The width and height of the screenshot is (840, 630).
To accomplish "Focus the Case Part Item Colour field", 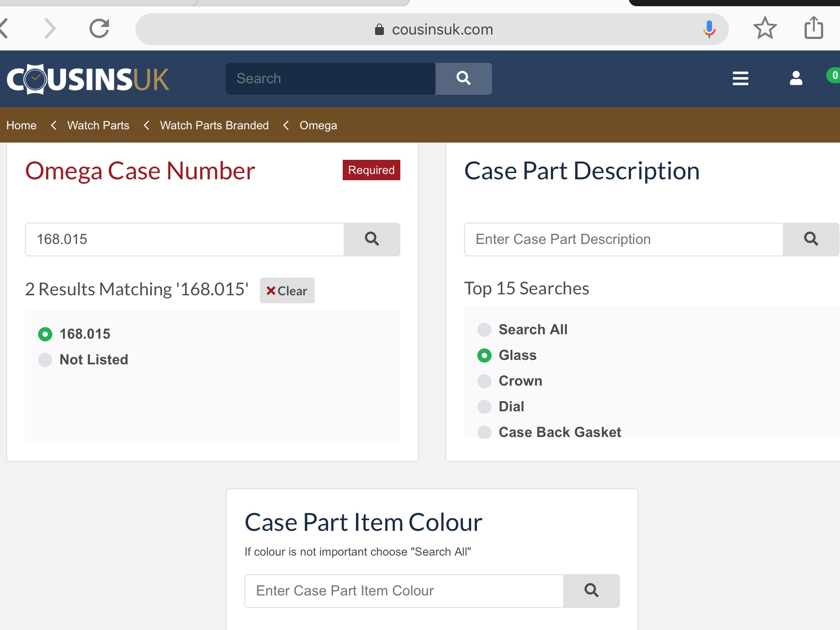I will (x=404, y=591).
